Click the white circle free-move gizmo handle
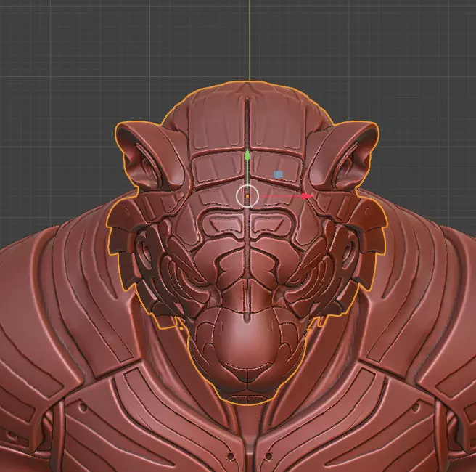This screenshot has height=472, width=476. point(247,196)
